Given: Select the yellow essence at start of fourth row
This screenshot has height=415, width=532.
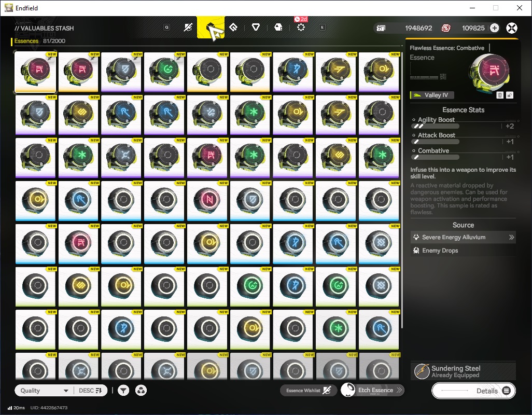Looking at the screenshot, I should [35, 201].
